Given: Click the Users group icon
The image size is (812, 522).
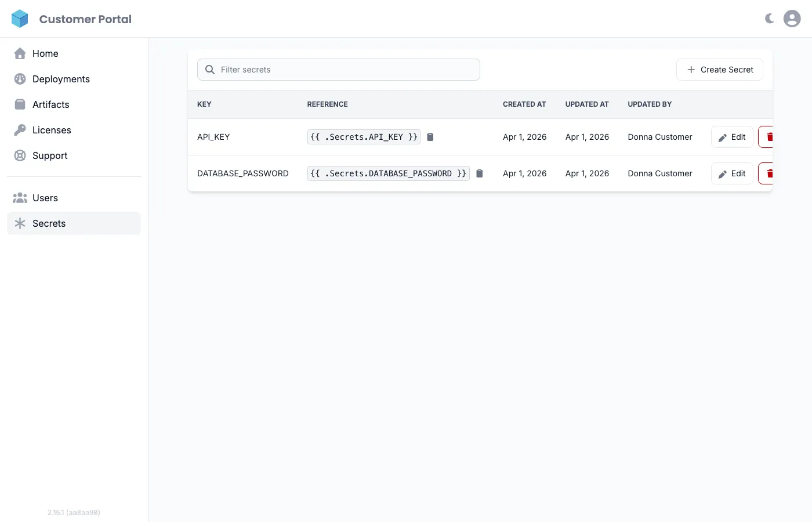Looking at the screenshot, I should pos(20,198).
